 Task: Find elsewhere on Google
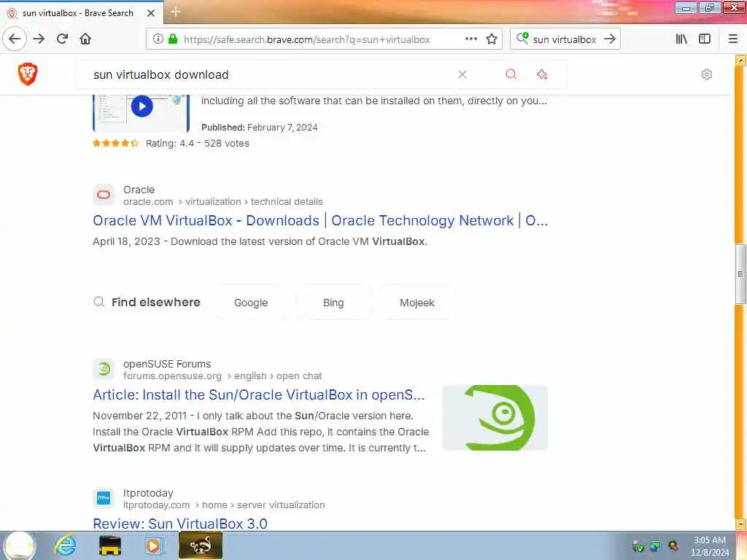click(x=251, y=303)
